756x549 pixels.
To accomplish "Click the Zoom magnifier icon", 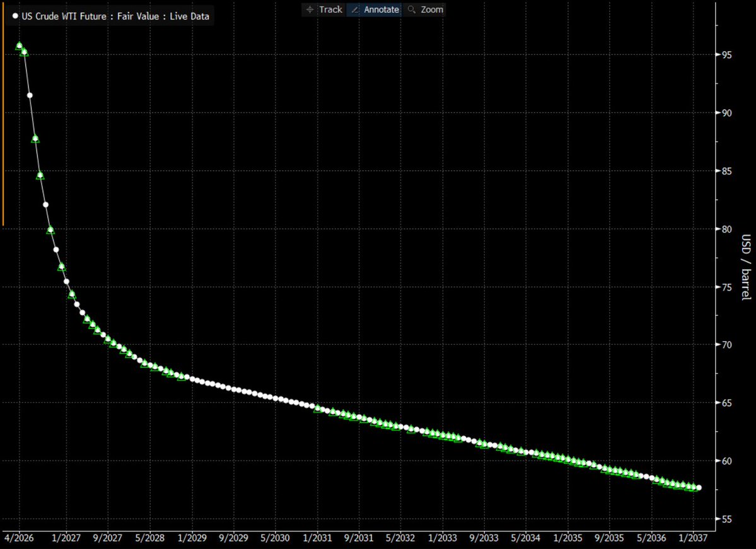I will 411,9.
